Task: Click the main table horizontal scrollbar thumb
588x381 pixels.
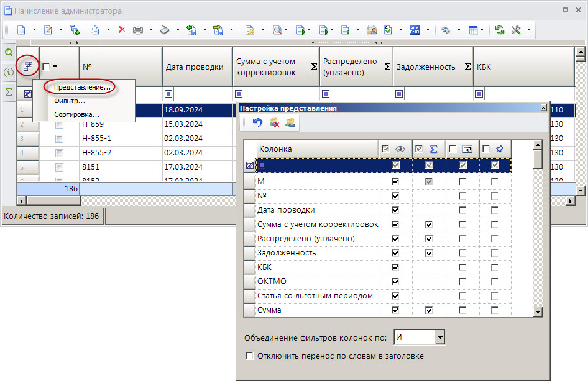Action: point(52,201)
